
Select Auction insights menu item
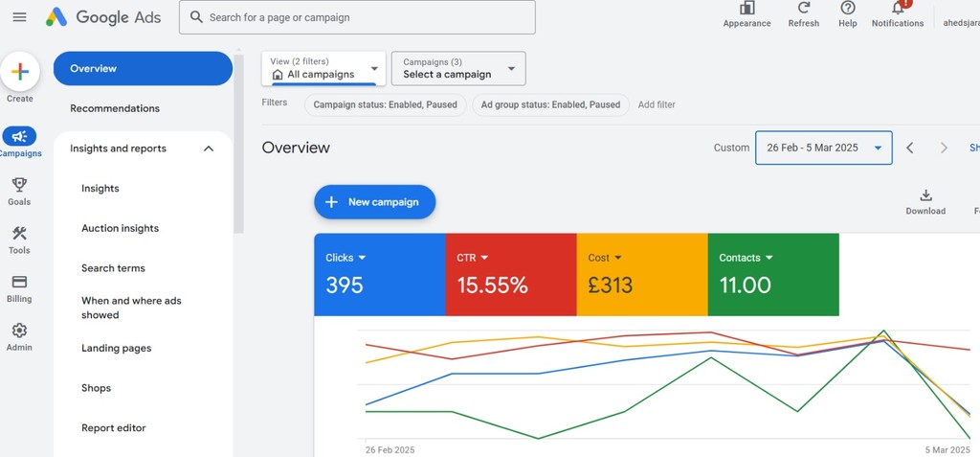coord(120,228)
